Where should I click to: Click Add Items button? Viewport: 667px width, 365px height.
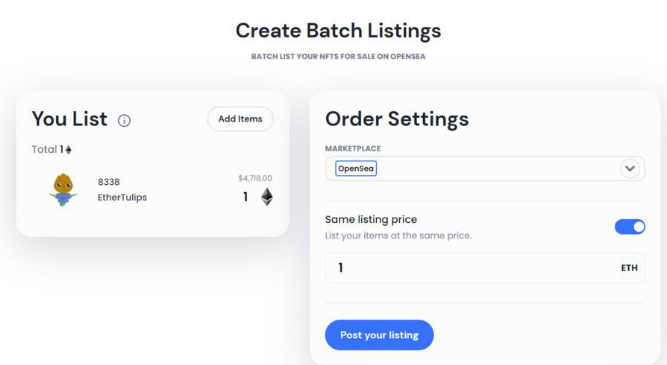(240, 119)
